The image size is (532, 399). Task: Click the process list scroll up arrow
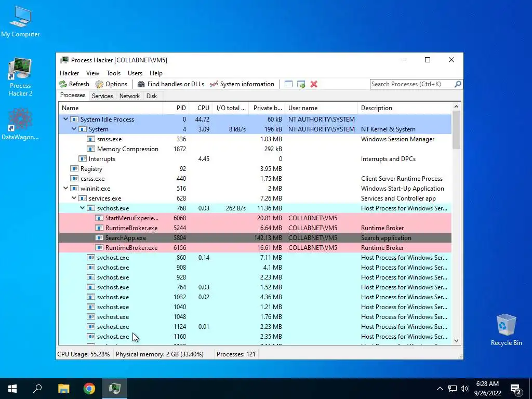(x=456, y=107)
